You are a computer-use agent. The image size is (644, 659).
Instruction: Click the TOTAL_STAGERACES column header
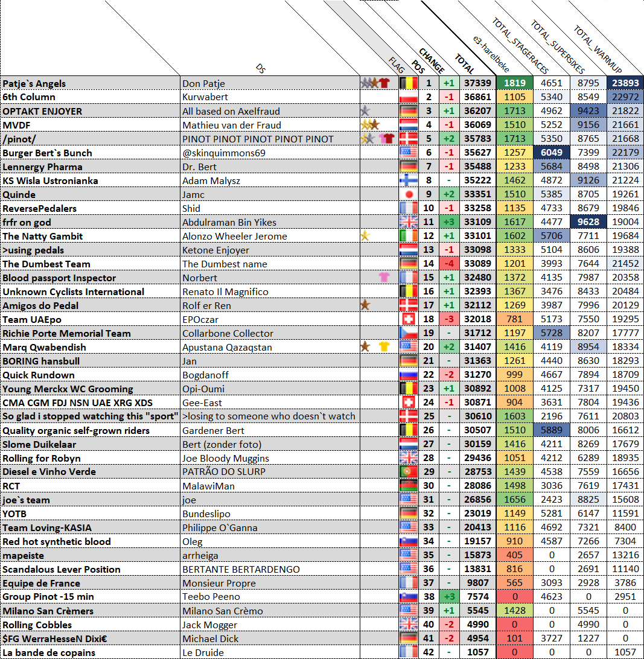[x=520, y=46]
